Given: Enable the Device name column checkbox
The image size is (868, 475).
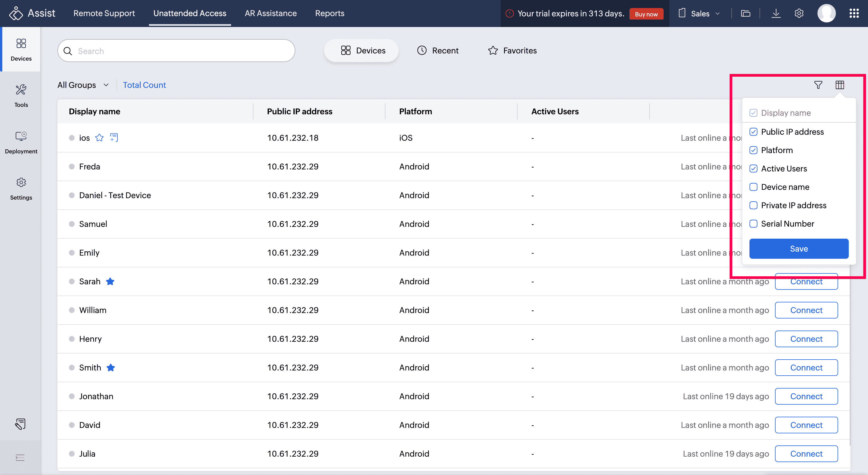Looking at the screenshot, I should (753, 187).
